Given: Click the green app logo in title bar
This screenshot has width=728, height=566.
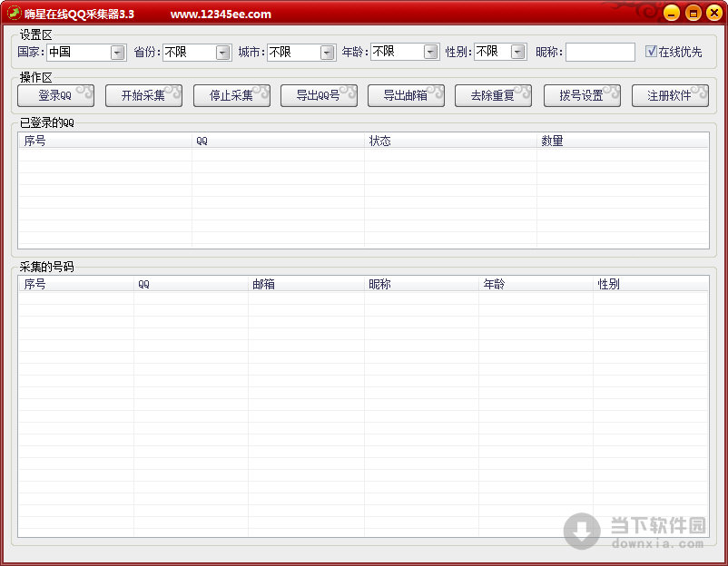Looking at the screenshot, I should click(14, 13).
